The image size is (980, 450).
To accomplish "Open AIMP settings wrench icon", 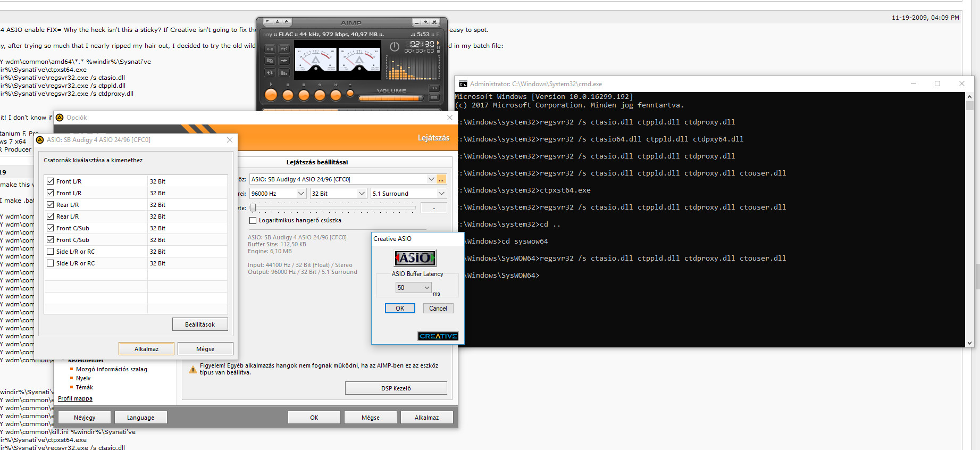I will point(278,22).
